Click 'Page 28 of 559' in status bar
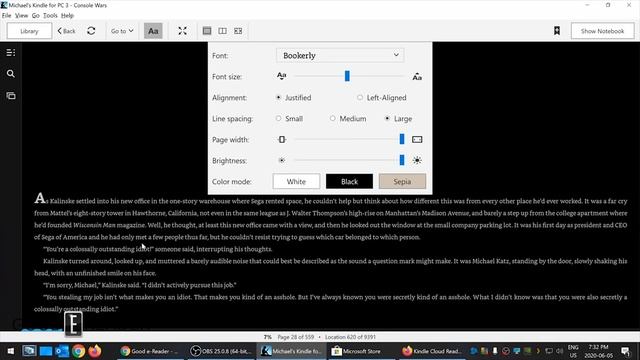 [296, 337]
